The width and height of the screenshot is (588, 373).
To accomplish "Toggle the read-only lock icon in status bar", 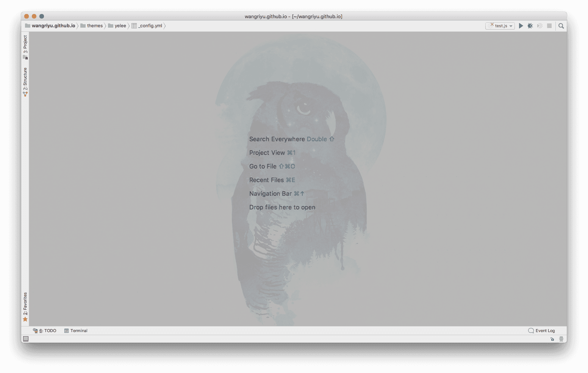I will (552, 339).
